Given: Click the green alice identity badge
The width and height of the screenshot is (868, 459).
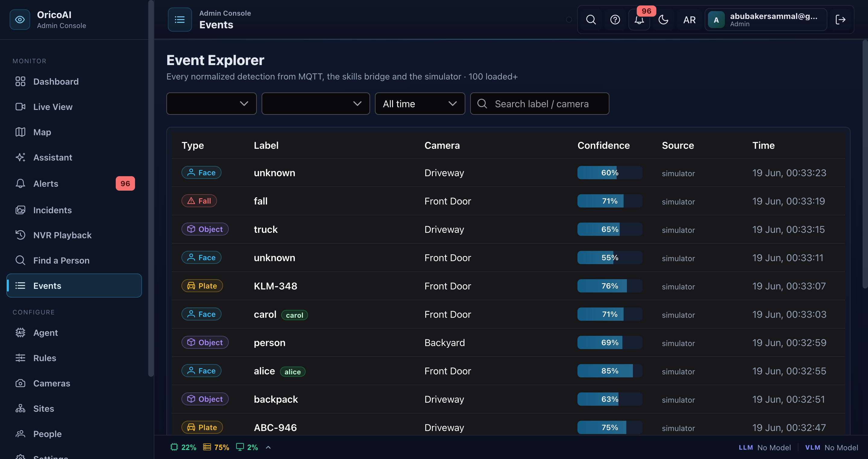Looking at the screenshot, I should click(x=292, y=371).
